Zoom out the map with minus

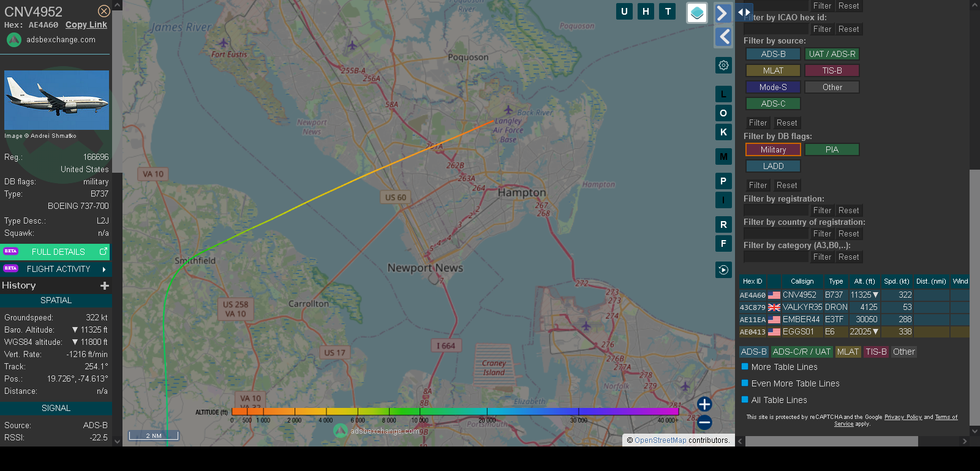click(704, 422)
